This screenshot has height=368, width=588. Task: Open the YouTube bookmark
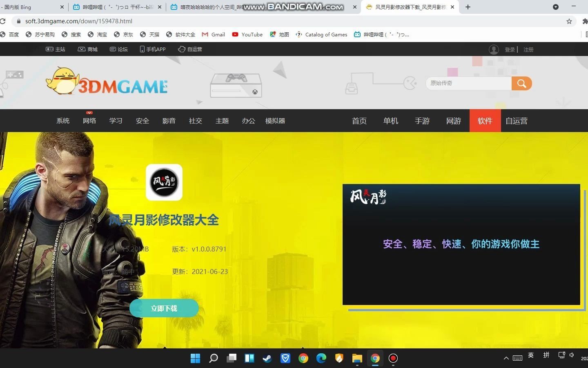pos(247,35)
